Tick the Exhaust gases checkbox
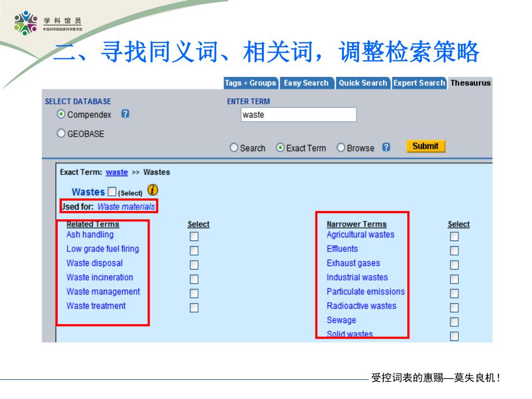532x399 pixels. (x=454, y=265)
